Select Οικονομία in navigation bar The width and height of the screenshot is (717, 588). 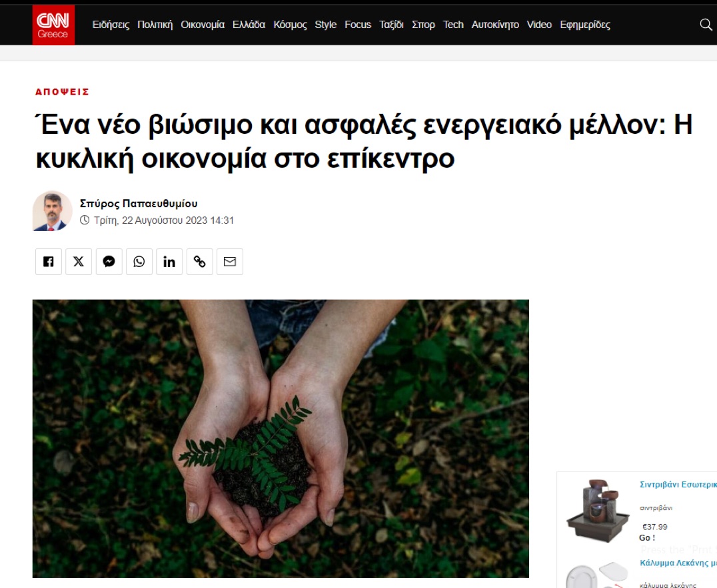pos(203,25)
